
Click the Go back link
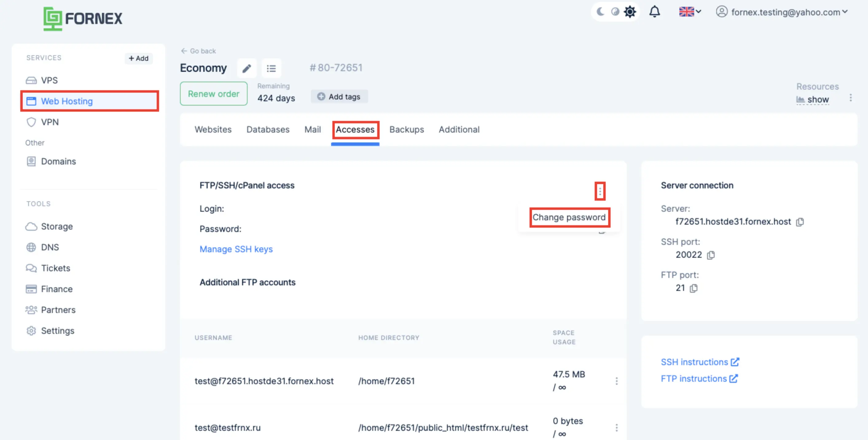198,51
